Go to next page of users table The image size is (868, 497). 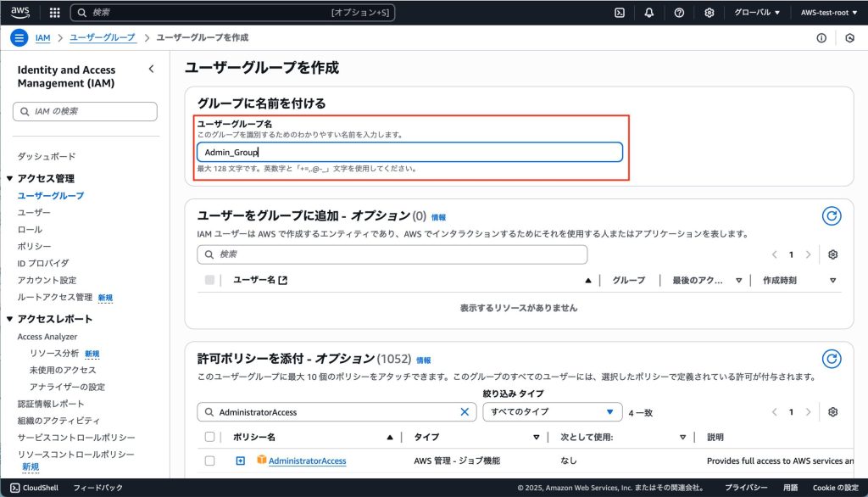point(808,254)
